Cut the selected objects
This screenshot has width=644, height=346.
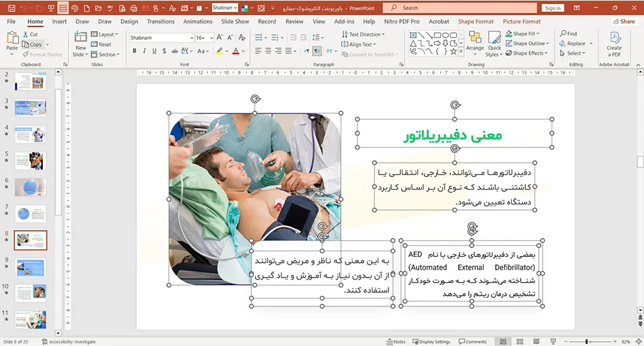(x=30, y=34)
